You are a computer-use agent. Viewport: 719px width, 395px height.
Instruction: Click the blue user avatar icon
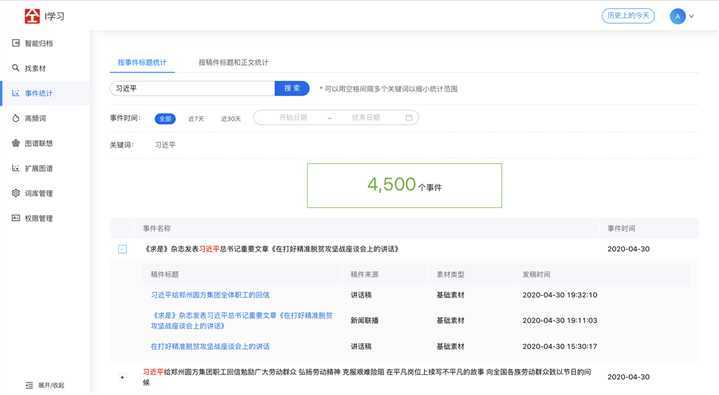(677, 16)
